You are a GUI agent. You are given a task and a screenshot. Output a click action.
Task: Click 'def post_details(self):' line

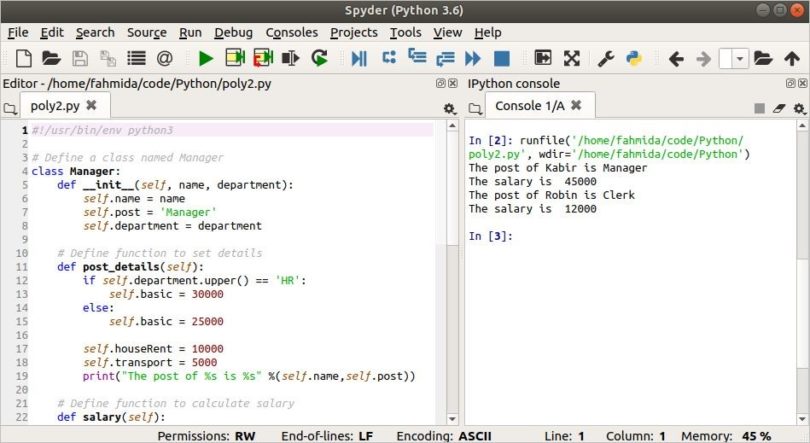(130, 267)
